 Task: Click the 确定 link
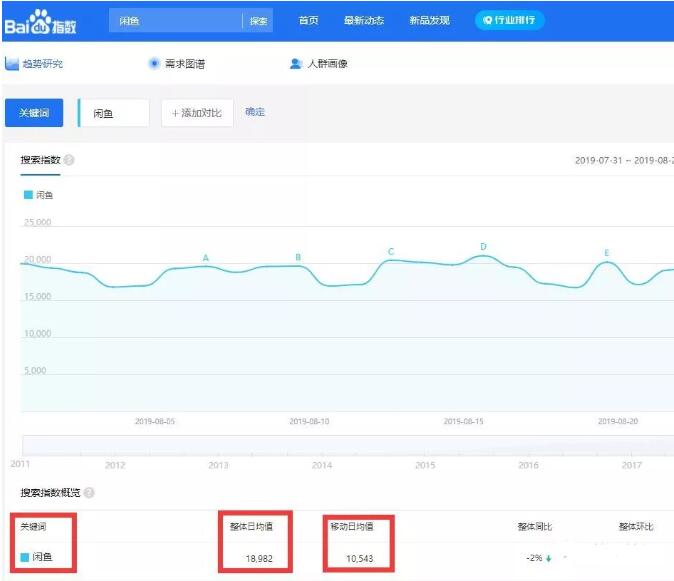click(x=255, y=112)
